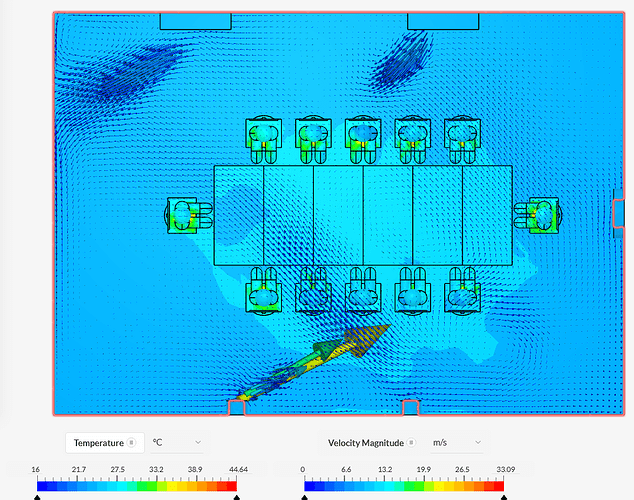This screenshot has height=500, width=634.
Task: Select the conference table in the viewport
Action: point(363,215)
